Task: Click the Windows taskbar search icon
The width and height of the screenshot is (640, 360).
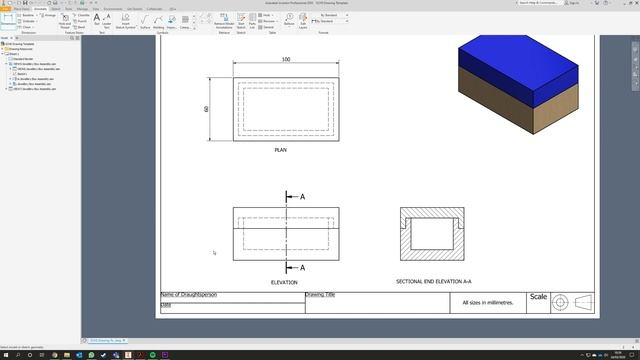Action: click(x=18, y=355)
